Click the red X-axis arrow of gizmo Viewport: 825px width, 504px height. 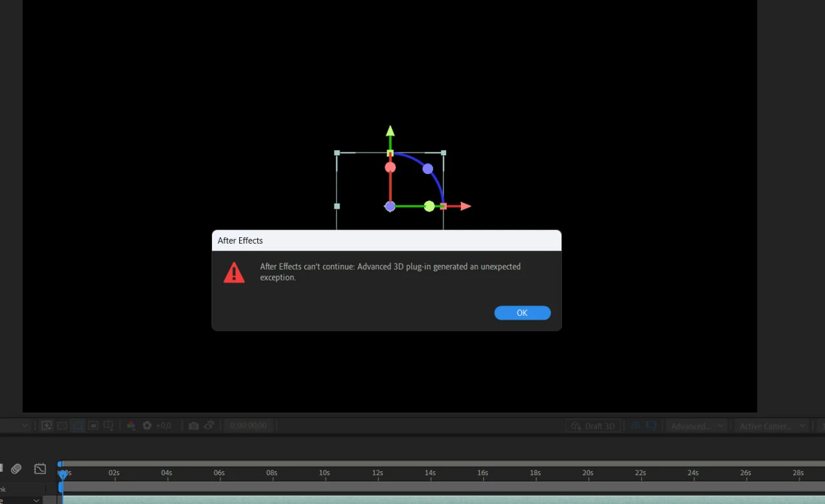point(466,206)
